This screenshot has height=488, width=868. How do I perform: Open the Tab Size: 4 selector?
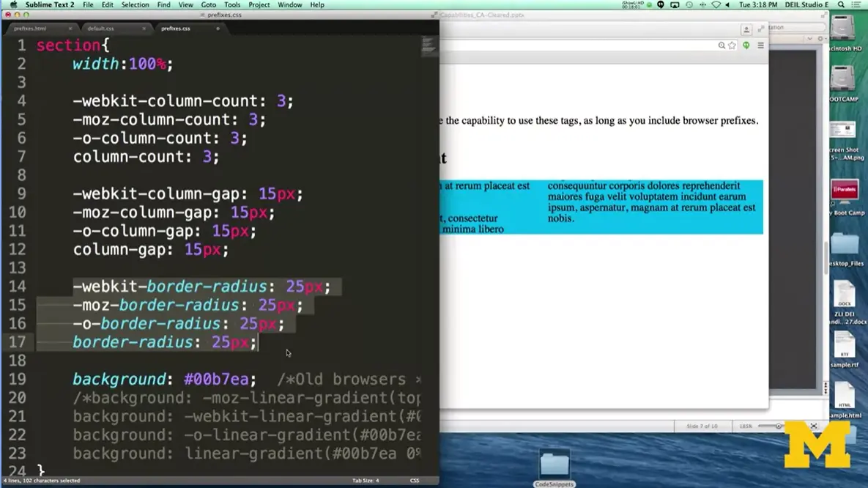click(x=366, y=481)
